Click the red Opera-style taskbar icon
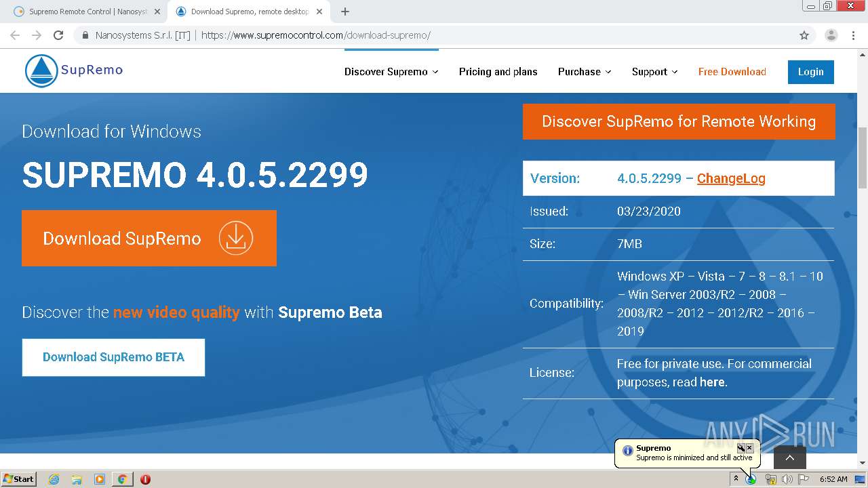This screenshot has height=488, width=868. click(145, 479)
